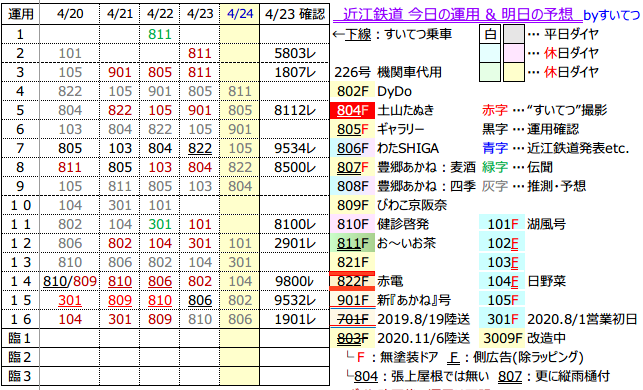The width and height of the screenshot is (643, 390).
Task: Click the 8100レ cell in row 11
Action: tap(294, 224)
